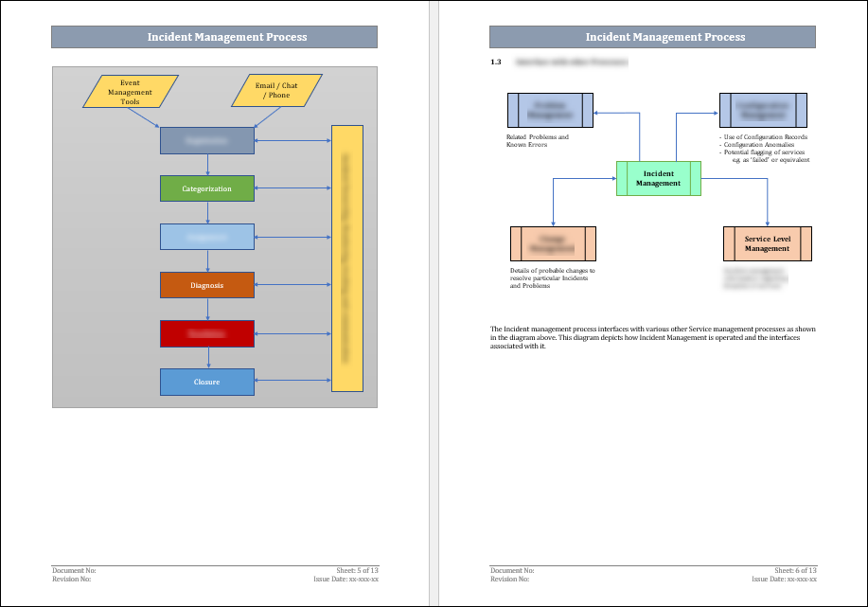Click the green Incident Management box
868x607 pixels.
pos(658,178)
